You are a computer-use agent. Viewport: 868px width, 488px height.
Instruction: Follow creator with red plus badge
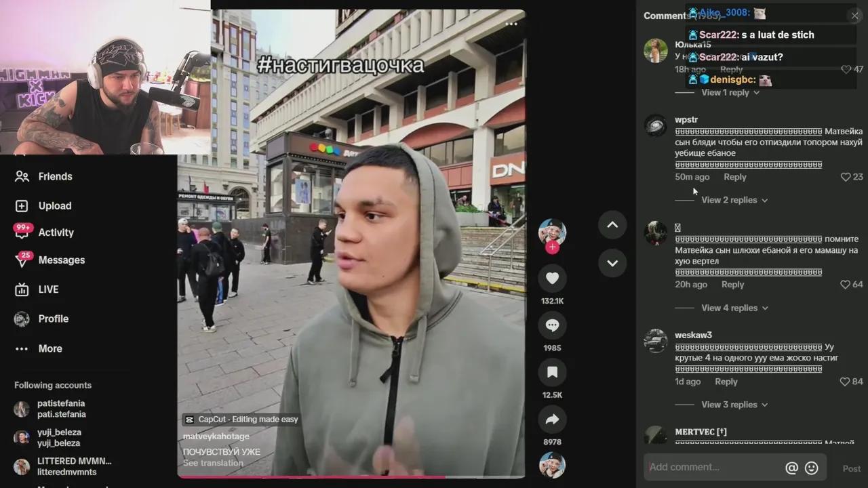(552, 247)
